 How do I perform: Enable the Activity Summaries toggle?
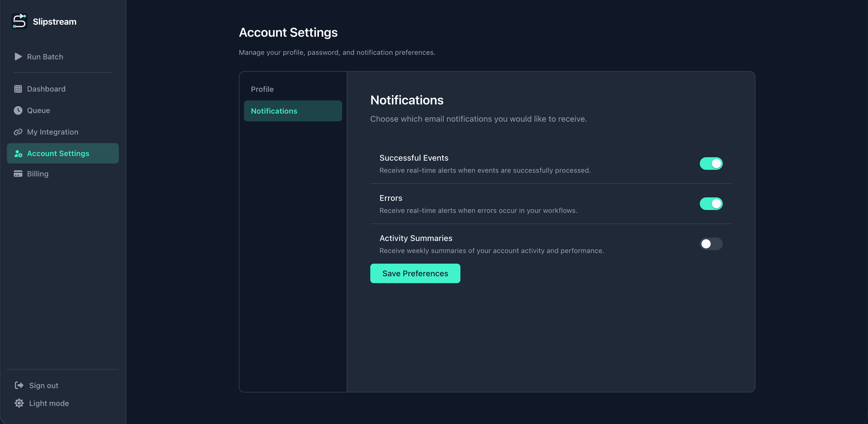[x=711, y=244]
